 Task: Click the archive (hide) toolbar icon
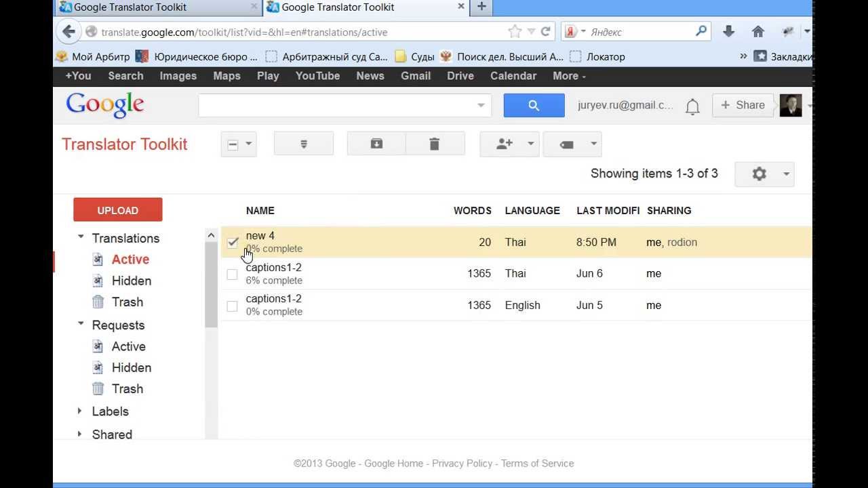(x=376, y=144)
